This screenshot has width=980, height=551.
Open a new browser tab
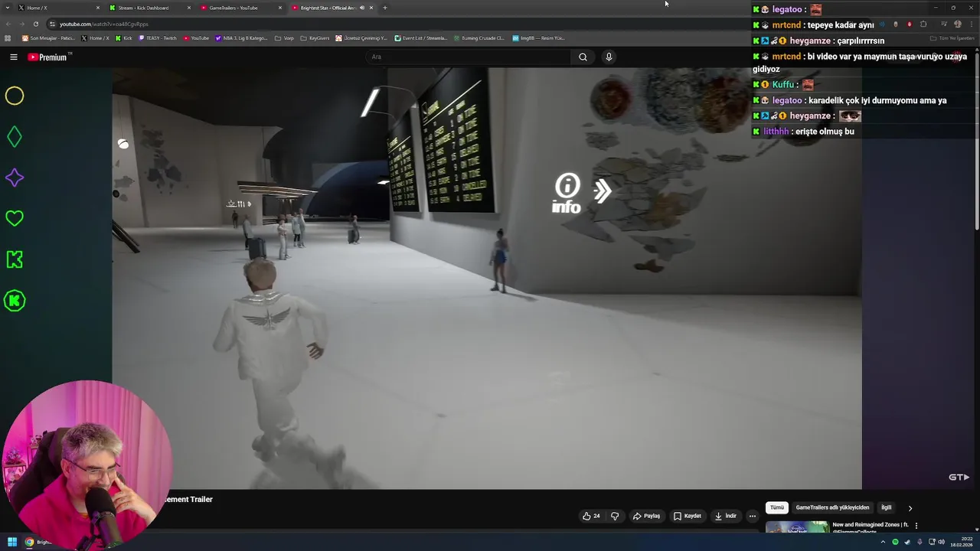pos(384,8)
